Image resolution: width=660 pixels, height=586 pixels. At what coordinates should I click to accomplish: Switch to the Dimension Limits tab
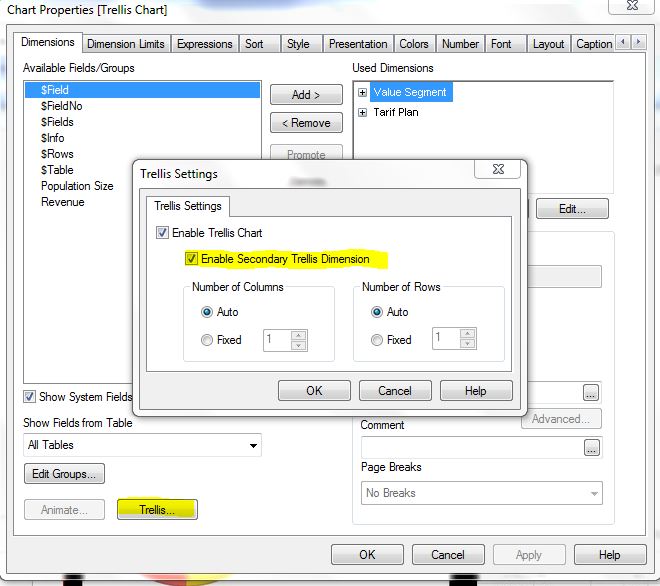click(x=126, y=44)
